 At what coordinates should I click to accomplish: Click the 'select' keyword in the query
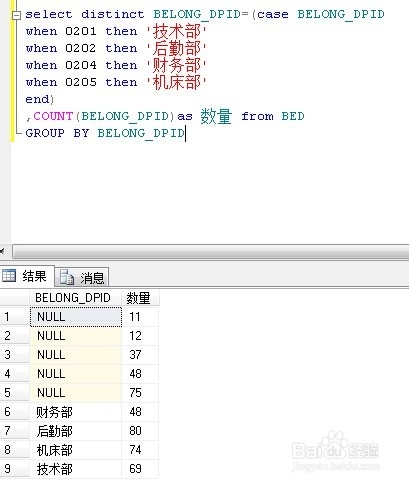(x=49, y=15)
